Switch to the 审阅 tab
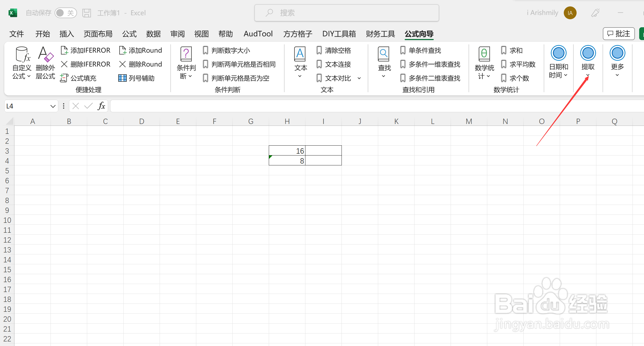Image resolution: width=644 pixels, height=346 pixels. pos(178,34)
